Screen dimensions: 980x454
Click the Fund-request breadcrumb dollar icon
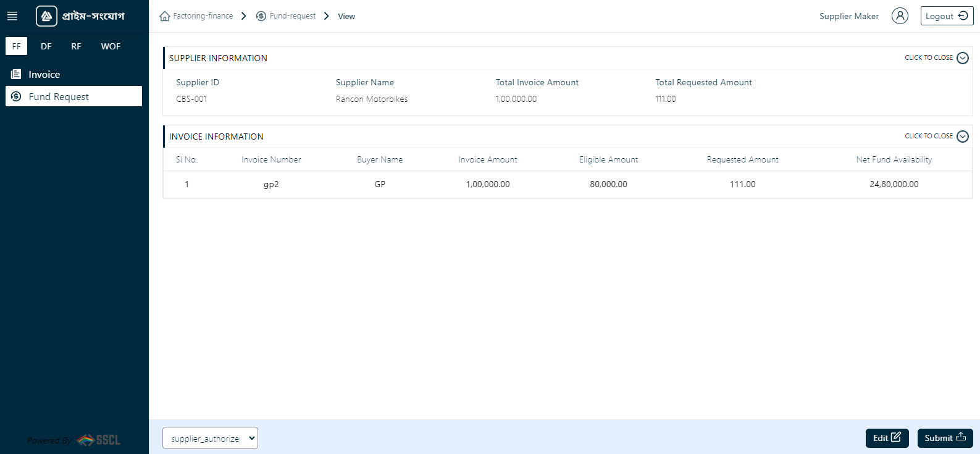[261, 16]
